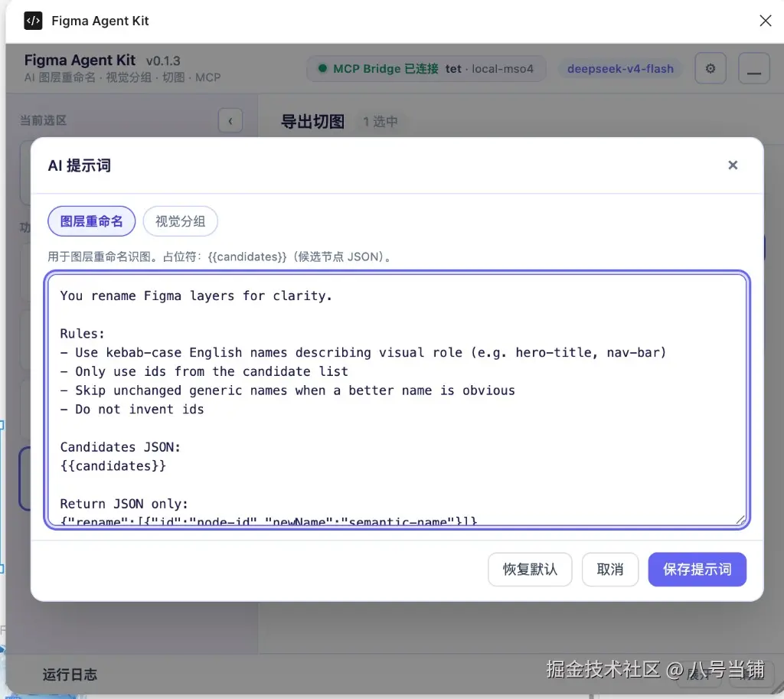Click the "Do not invent ids" rule line
The height and width of the screenshot is (699, 784).
pyautogui.click(x=132, y=409)
